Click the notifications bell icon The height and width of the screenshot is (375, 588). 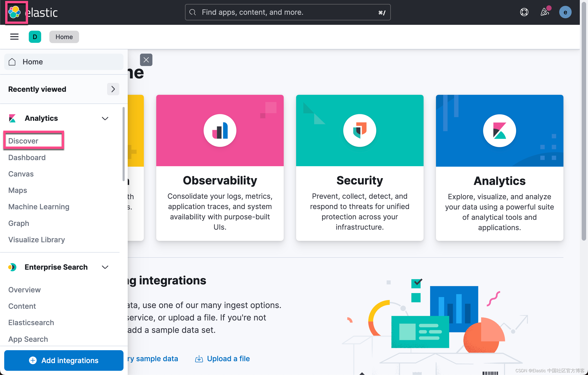click(x=544, y=11)
